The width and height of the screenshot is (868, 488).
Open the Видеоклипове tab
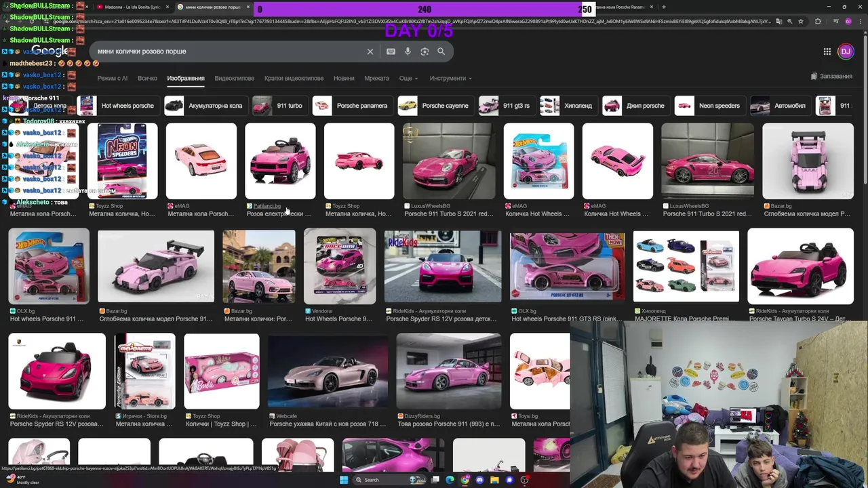coord(234,78)
